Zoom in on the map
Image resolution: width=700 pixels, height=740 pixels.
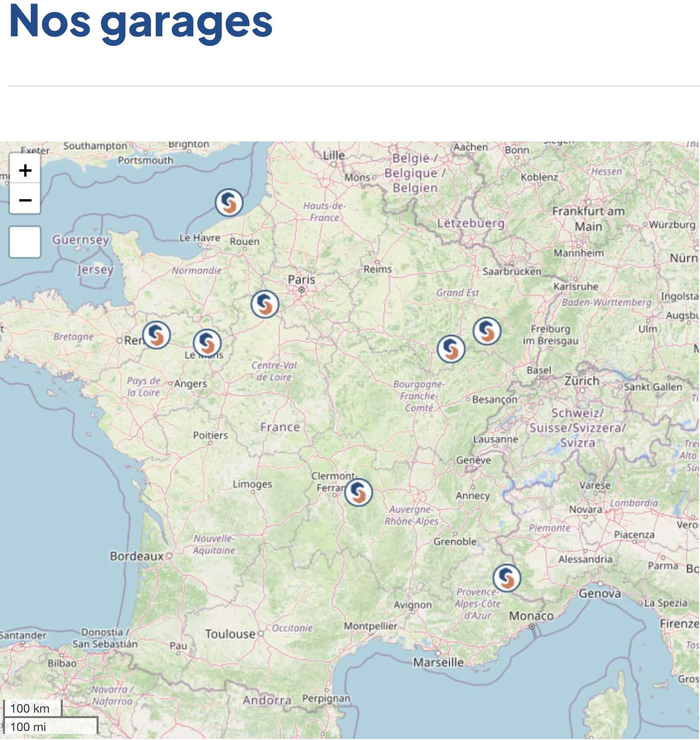[25, 170]
